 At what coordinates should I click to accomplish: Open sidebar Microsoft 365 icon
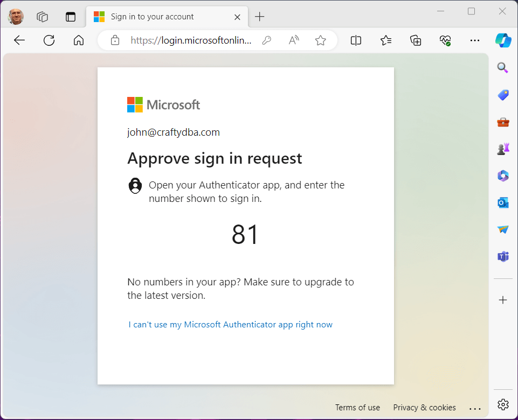[503, 176]
